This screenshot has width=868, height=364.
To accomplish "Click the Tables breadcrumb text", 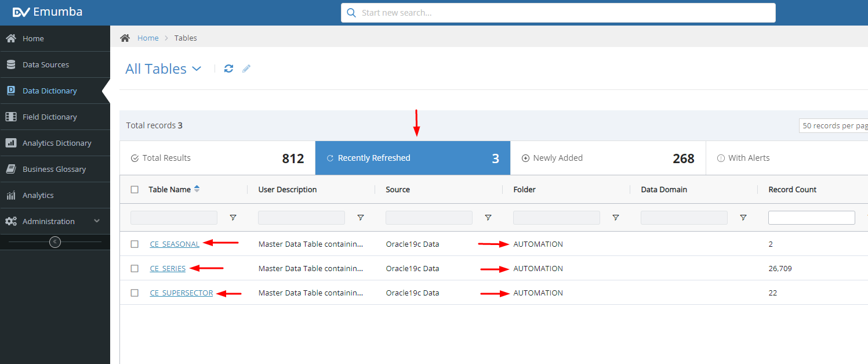I will pyautogui.click(x=186, y=38).
